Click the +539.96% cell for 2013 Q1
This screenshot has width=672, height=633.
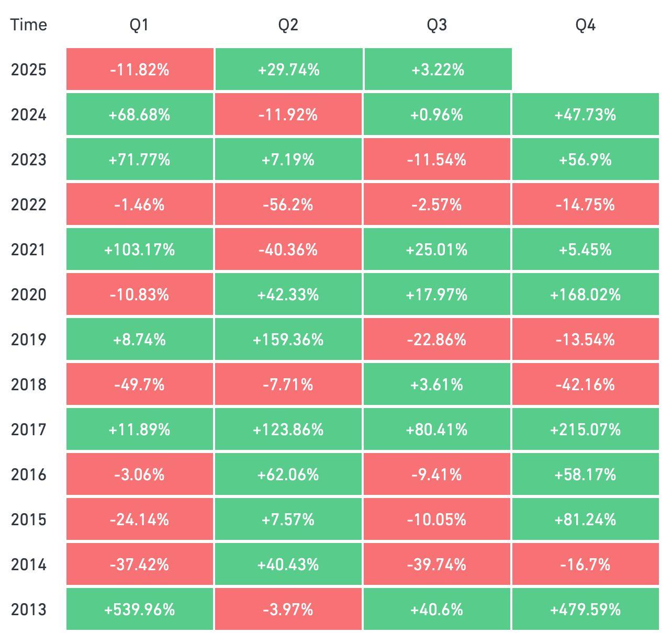click(140, 609)
